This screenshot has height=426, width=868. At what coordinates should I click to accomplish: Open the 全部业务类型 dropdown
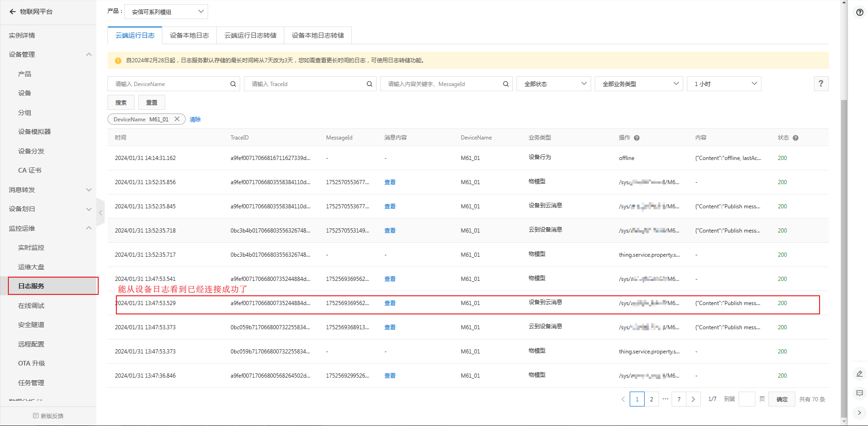639,84
